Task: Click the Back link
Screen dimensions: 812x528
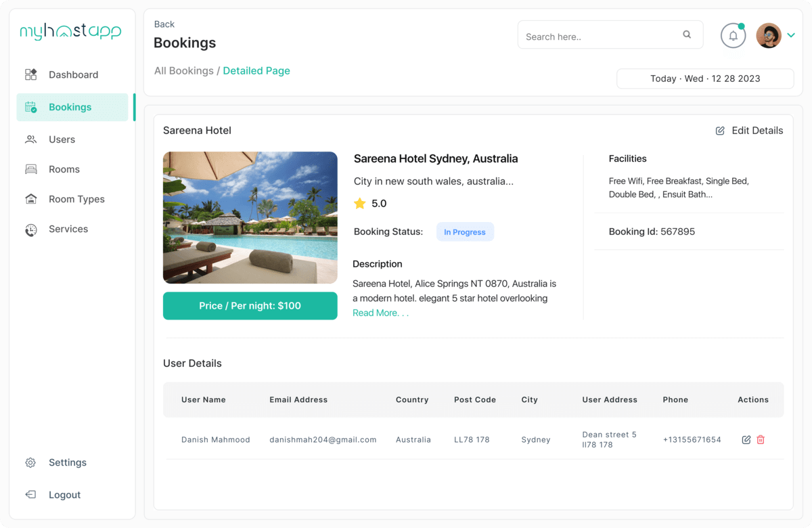Action: pyautogui.click(x=164, y=24)
